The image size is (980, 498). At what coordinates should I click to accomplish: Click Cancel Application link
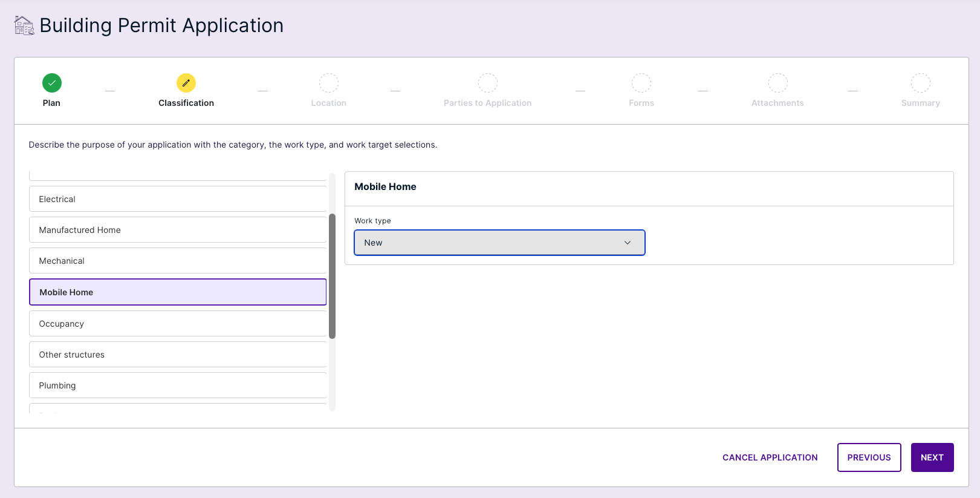point(770,457)
